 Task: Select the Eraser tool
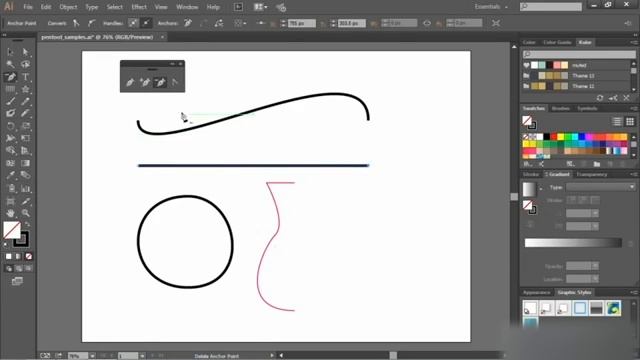tap(25, 113)
